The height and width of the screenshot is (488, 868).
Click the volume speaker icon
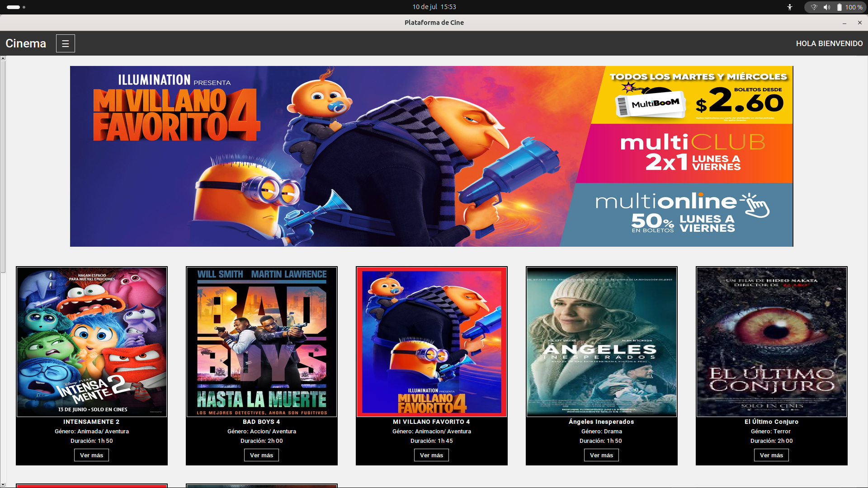coord(827,7)
